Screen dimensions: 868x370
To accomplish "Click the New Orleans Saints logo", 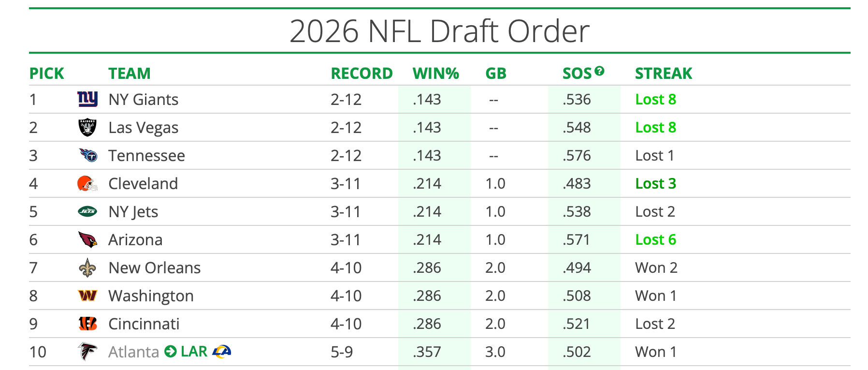I will [x=87, y=268].
